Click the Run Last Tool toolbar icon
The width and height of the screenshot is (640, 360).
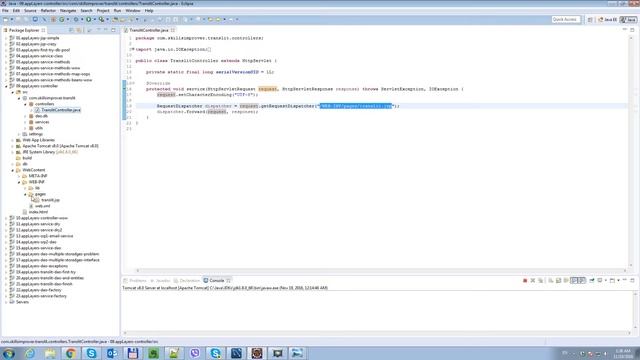coord(101,19)
